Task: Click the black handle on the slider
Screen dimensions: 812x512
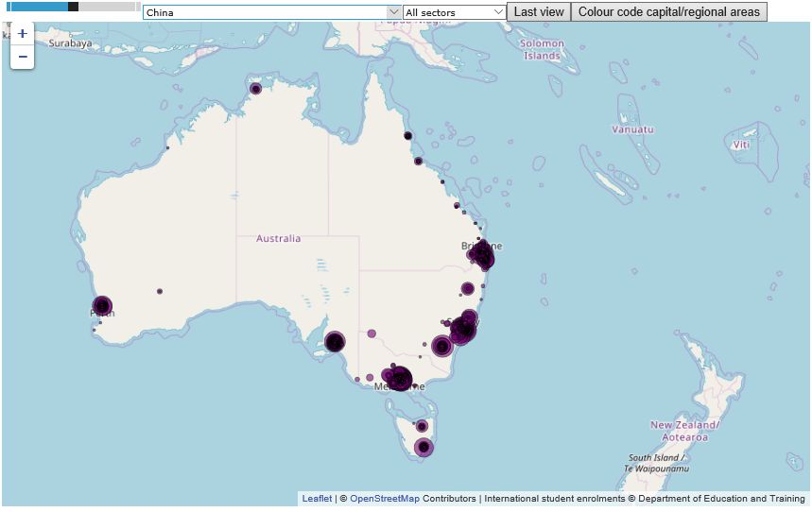Action: pos(73,7)
